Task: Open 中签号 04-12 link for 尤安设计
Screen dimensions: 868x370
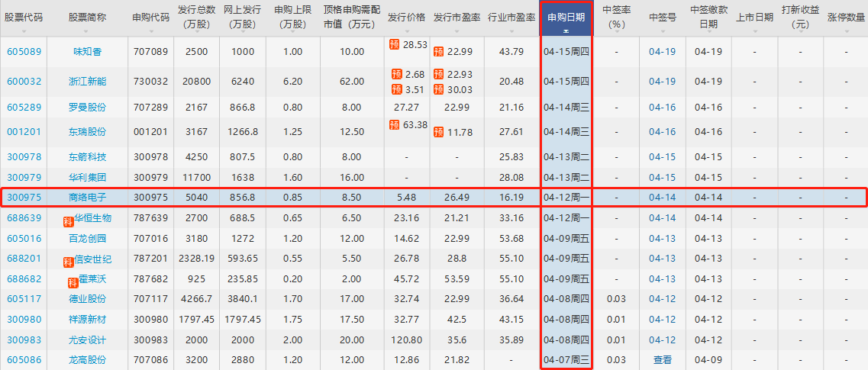Action: 663,339
